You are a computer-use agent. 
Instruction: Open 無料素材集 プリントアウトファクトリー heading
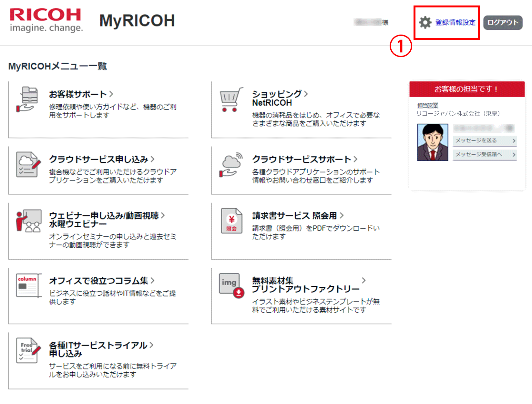(306, 285)
